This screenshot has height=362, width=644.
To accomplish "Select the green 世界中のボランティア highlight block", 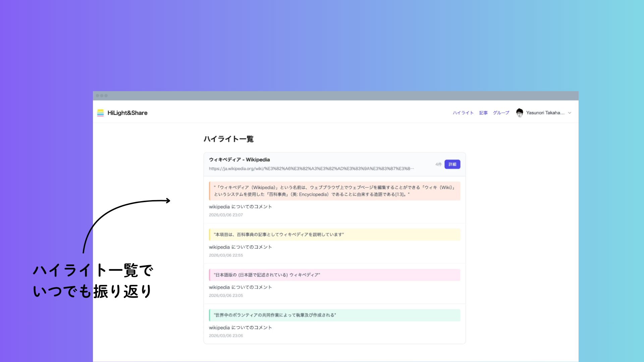I will (334, 315).
